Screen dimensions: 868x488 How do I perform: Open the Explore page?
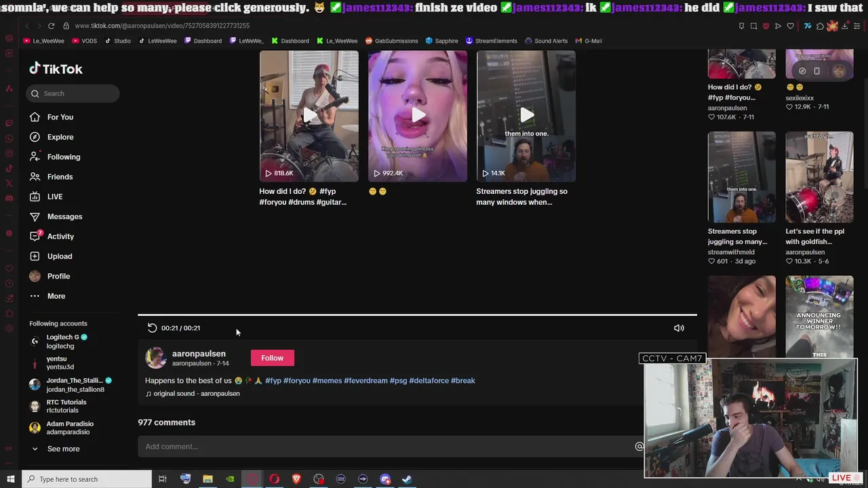(x=52, y=137)
